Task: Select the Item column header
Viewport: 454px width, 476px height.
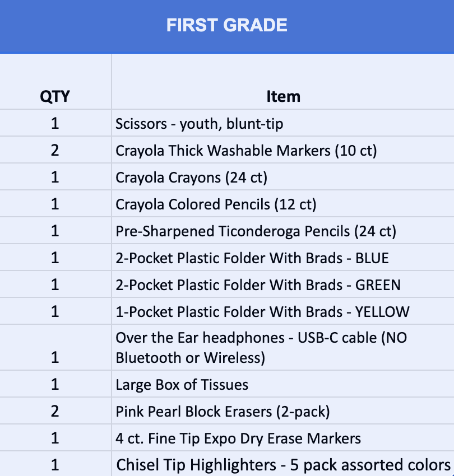Action: 283,96
